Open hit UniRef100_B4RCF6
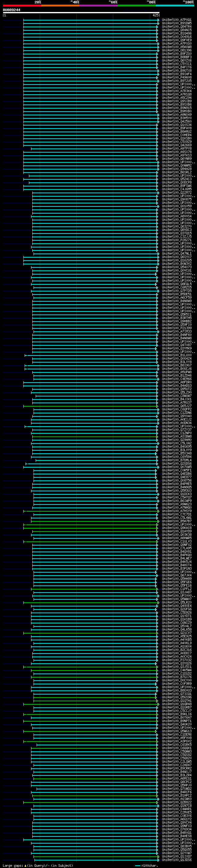The width and height of the screenshot is (197, 868). [x=176, y=792]
